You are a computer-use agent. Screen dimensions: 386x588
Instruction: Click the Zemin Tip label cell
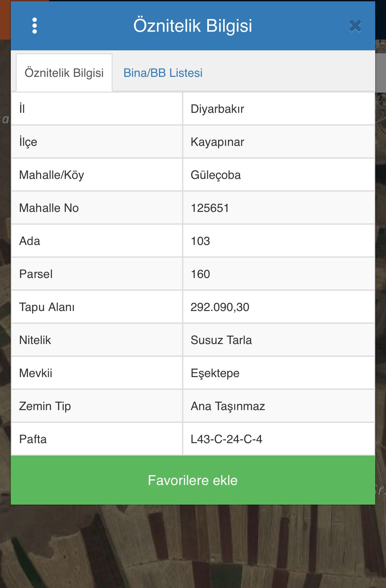pyautogui.click(x=97, y=406)
